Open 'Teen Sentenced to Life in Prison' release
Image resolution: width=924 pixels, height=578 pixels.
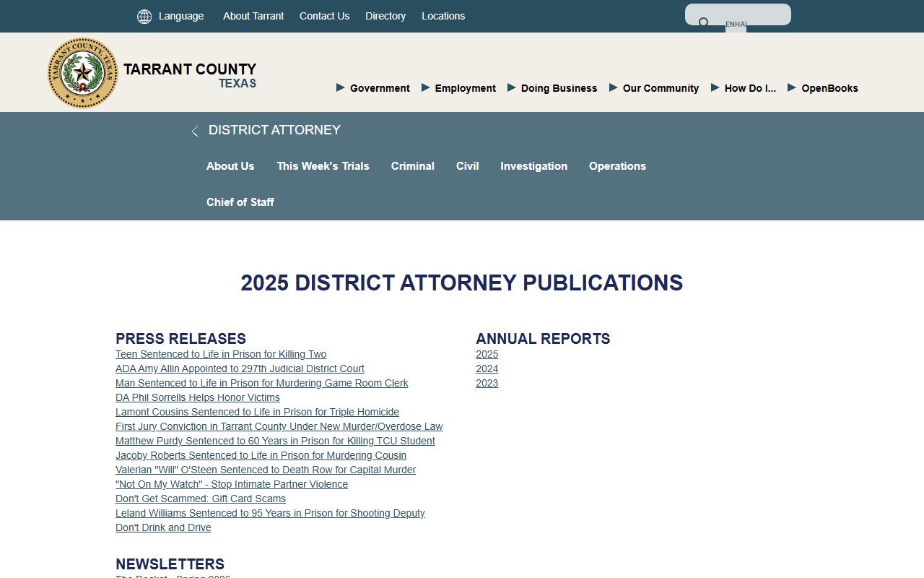pos(221,354)
